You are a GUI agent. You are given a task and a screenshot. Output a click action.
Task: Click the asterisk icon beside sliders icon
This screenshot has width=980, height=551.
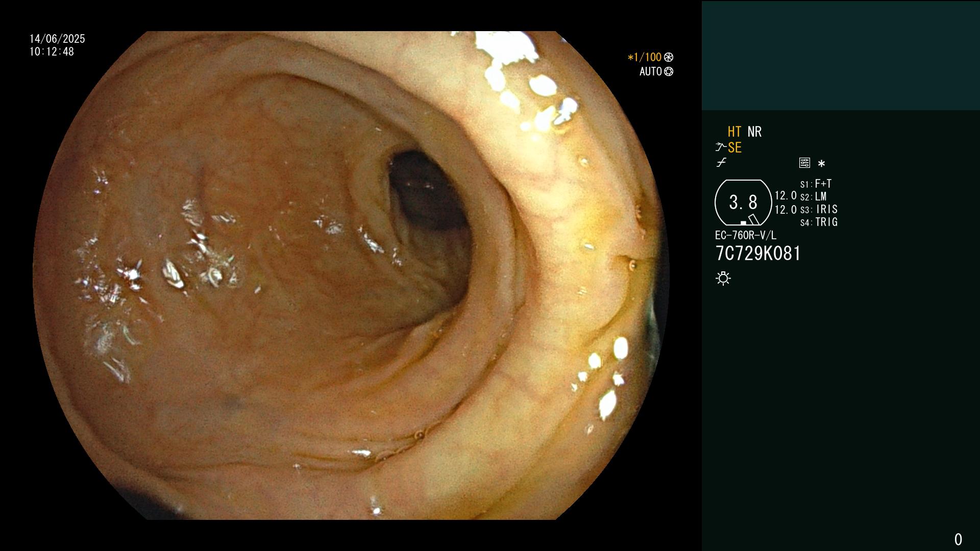tap(821, 163)
